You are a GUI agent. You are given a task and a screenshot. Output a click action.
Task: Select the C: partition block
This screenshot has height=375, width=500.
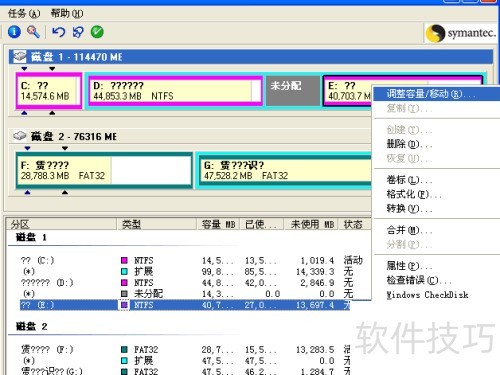[49, 91]
